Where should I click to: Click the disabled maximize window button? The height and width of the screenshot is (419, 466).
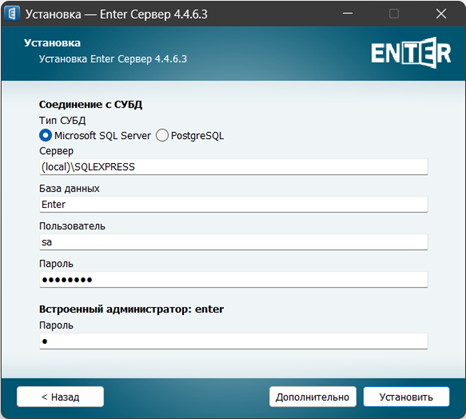pos(394,14)
